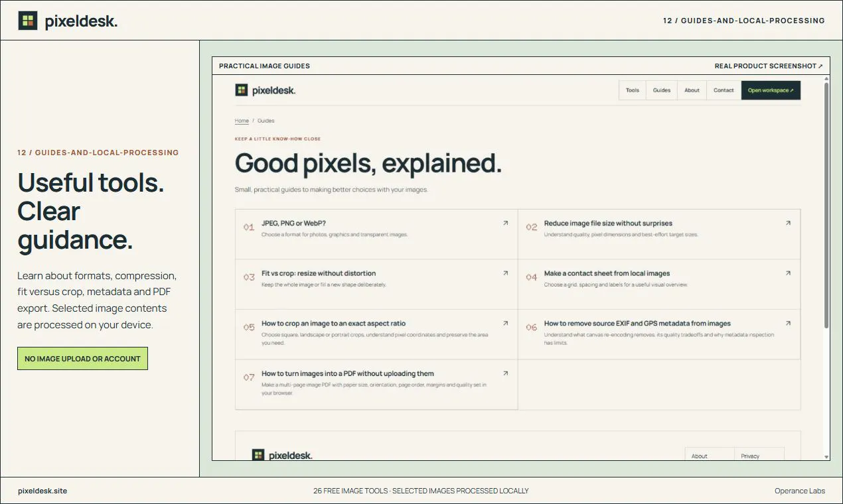Open How to remove source EXIF and GPS metadata guide

point(659,334)
